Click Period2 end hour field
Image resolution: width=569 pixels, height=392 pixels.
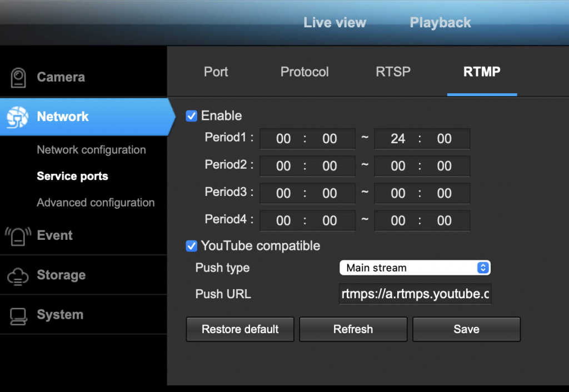pyautogui.click(x=398, y=166)
